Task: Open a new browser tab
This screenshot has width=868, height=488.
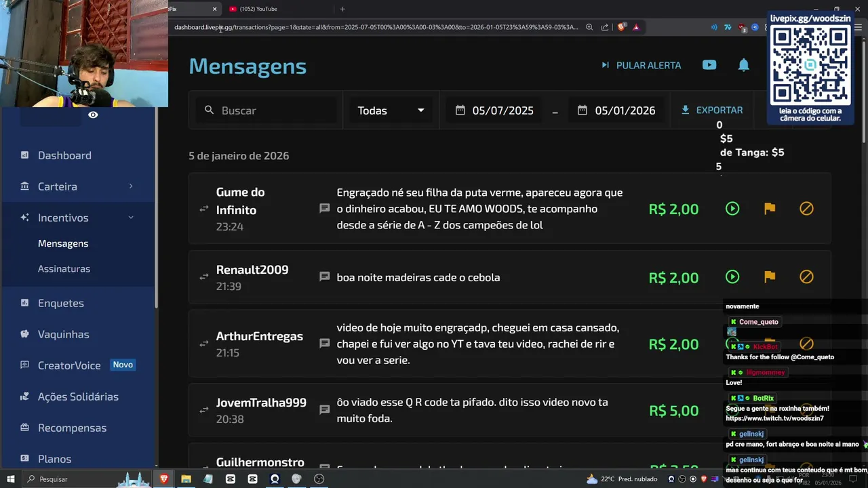Action: click(342, 9)
